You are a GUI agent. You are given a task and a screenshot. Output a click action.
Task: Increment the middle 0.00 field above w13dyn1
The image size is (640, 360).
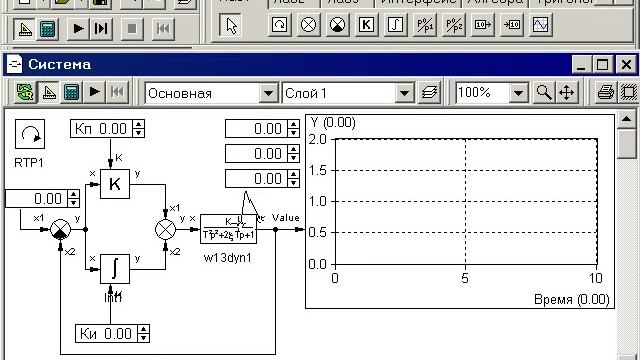[x=293, y=149]
